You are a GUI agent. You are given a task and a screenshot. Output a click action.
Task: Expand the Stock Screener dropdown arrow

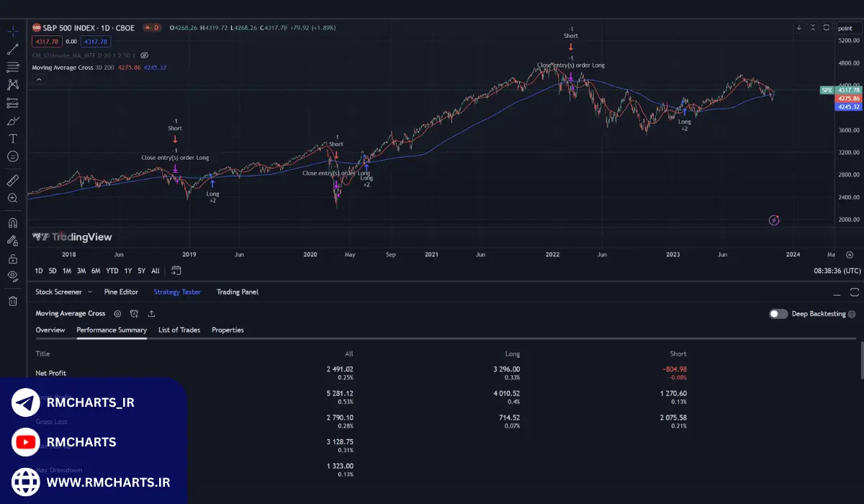tap(90, 292)
